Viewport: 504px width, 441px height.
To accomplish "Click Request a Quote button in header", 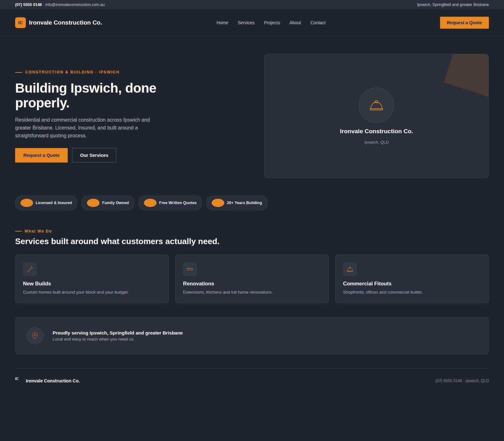I will (x=464, y=23).
